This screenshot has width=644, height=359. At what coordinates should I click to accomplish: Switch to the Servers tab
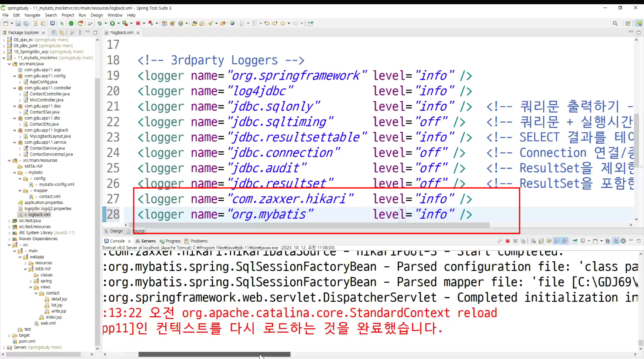pyautogui.click(x=146, y=241)
